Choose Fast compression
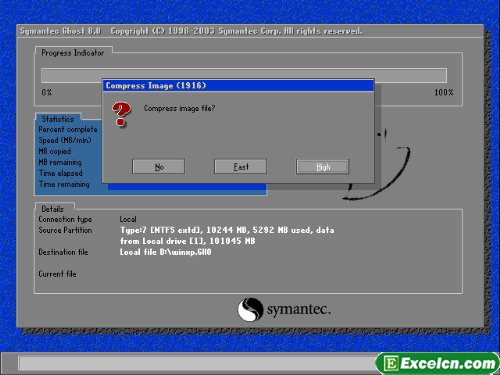Viewport: 500px width, 375px height. pyautogui.click(x=240, y=166)
